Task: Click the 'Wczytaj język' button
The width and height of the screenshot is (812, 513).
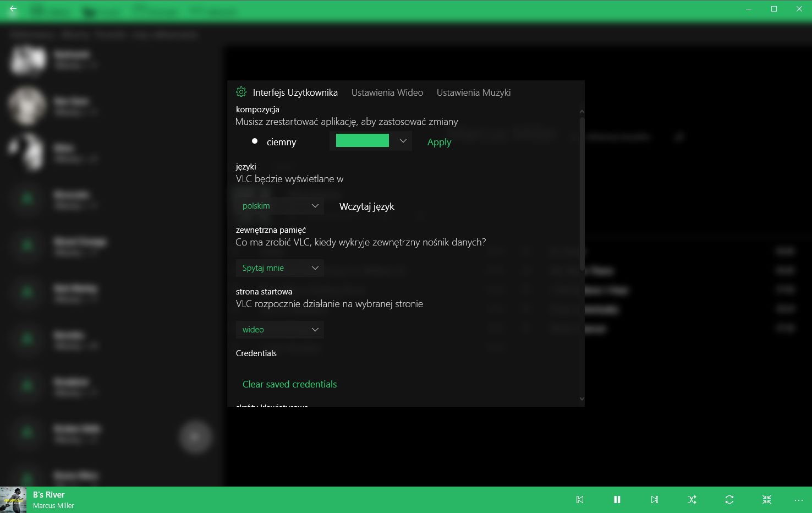Action: pyautogui.click(x=367, y=206)
